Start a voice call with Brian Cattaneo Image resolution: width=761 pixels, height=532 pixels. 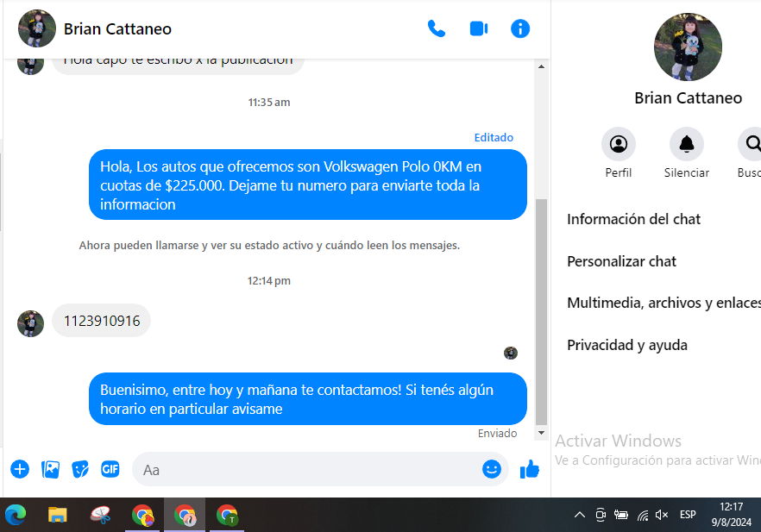tap(437, 28)
